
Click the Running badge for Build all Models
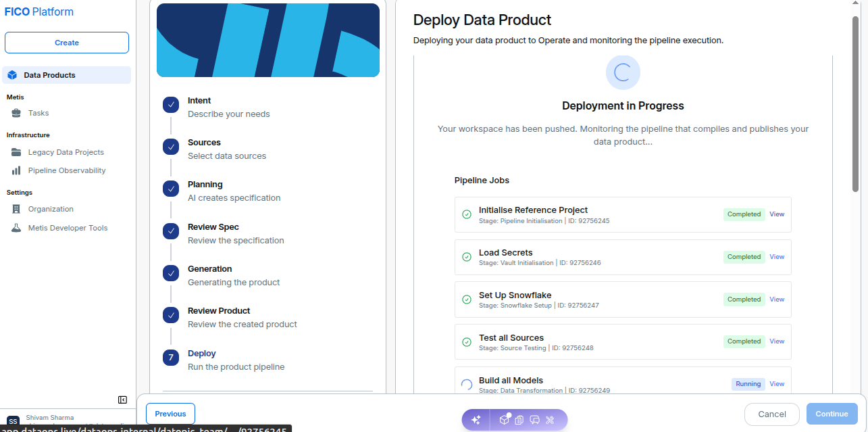(x=748, y=384)
